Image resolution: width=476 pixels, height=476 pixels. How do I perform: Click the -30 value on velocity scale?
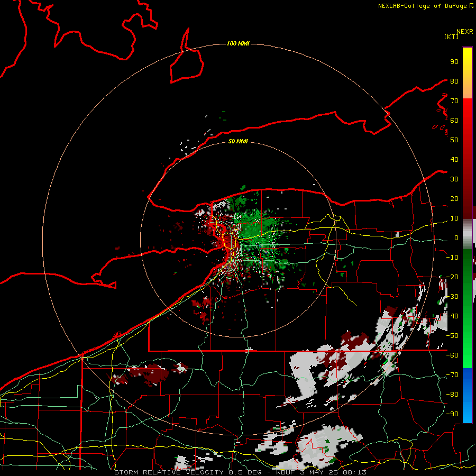(x=452, y=297)
